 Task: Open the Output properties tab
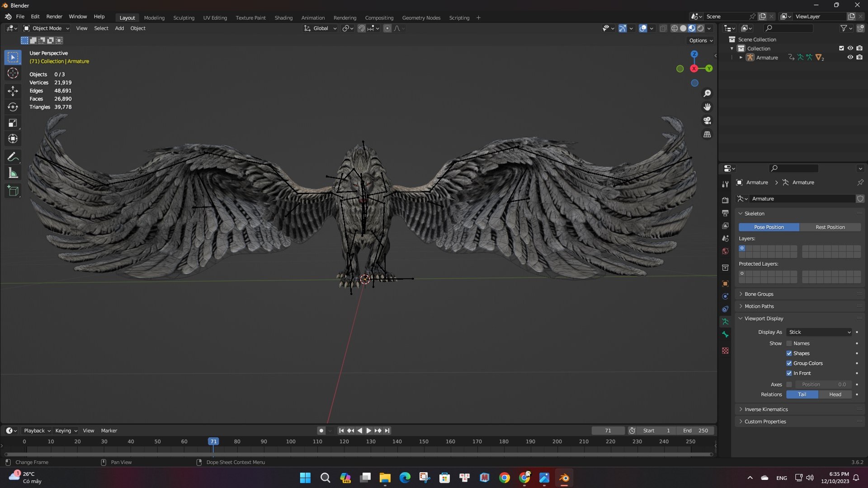point(725,213)
